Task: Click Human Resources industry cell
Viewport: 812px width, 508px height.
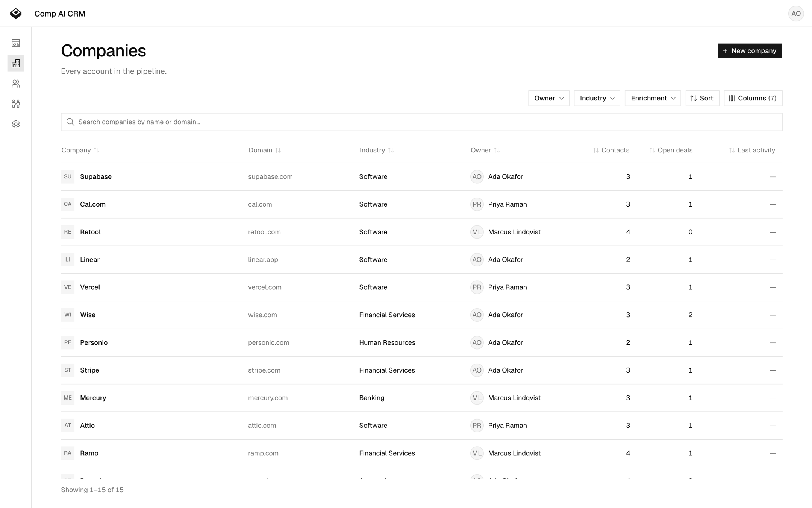Action: 387,342
